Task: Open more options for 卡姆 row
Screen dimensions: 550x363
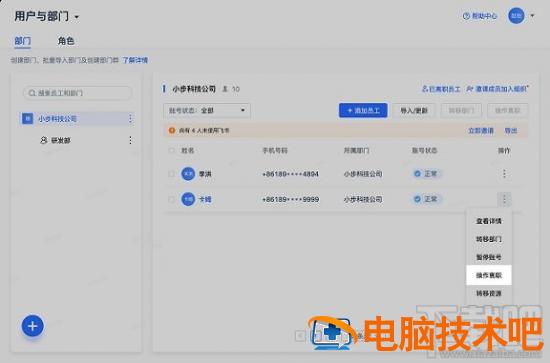Action: pos(504,199)
